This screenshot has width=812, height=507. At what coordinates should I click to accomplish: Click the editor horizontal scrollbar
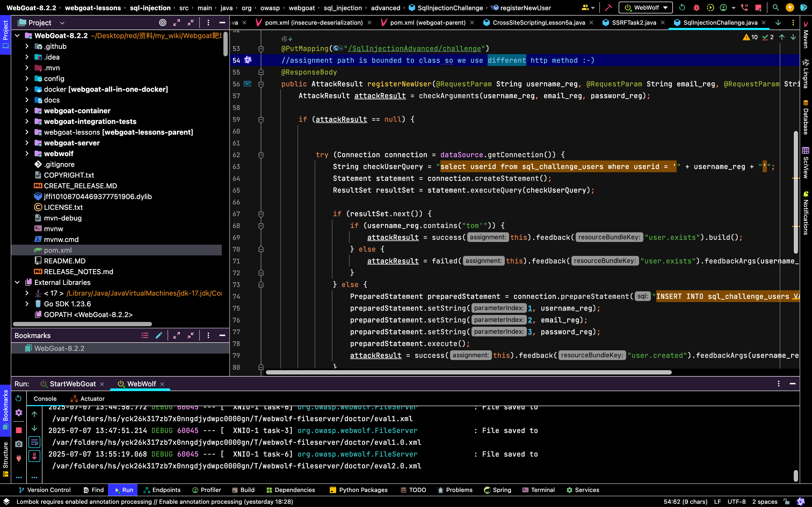pyautogui.click(x=468, y=372)
